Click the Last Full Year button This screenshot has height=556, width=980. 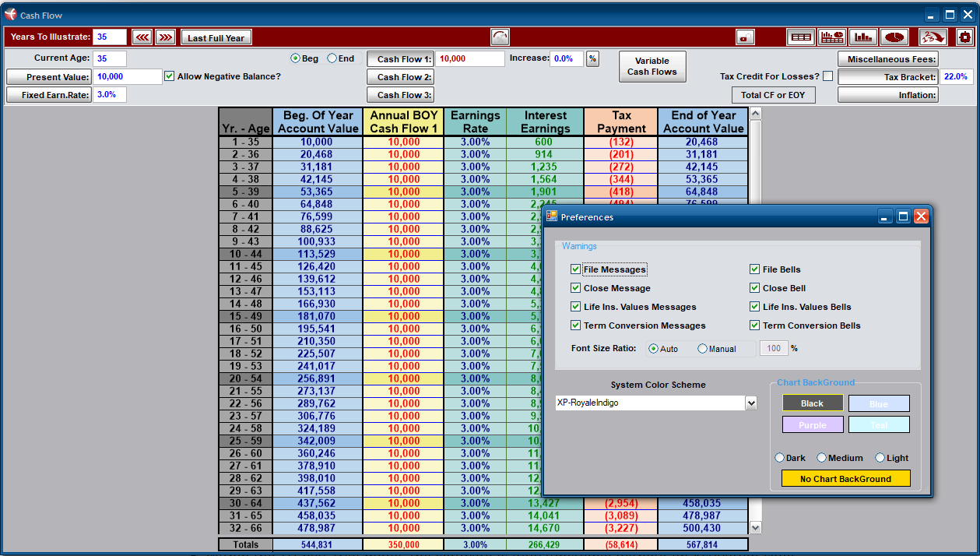pos(216,37)
